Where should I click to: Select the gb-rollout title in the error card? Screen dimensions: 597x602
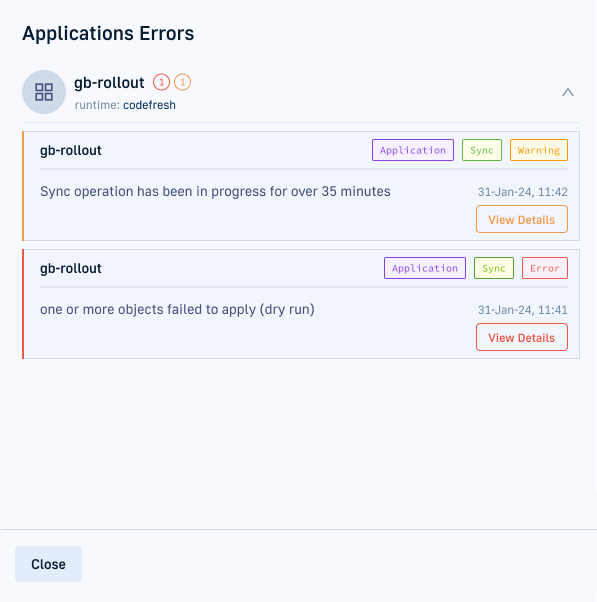pyautogui.click(x=71, y=268)
